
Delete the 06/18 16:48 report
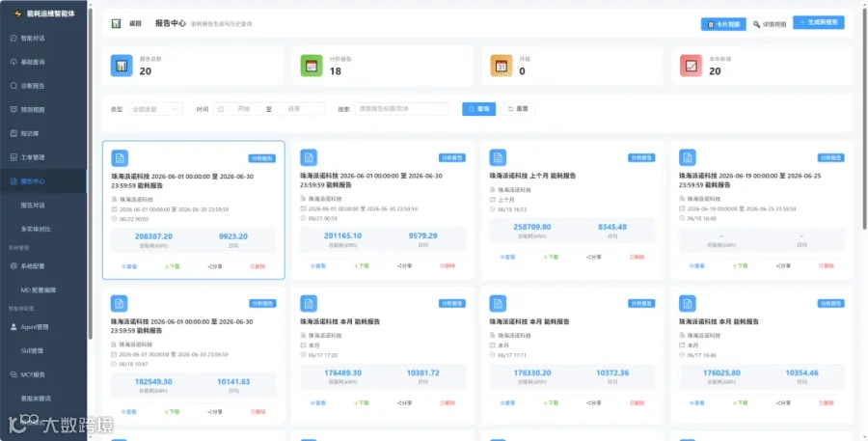click(x=826, y=266)
